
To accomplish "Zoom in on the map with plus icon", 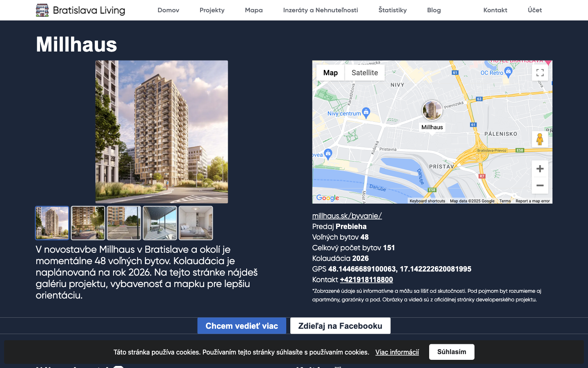I will 540,168.
